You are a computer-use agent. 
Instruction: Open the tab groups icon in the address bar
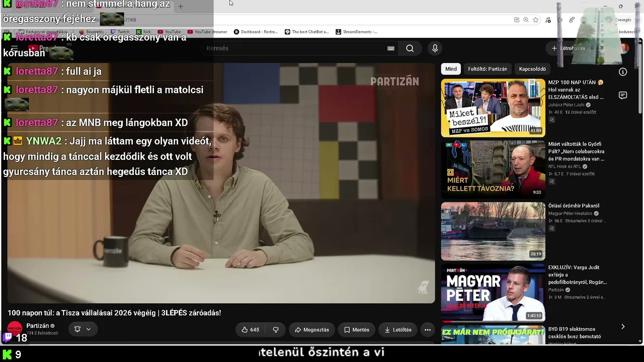tap(517, 20)
